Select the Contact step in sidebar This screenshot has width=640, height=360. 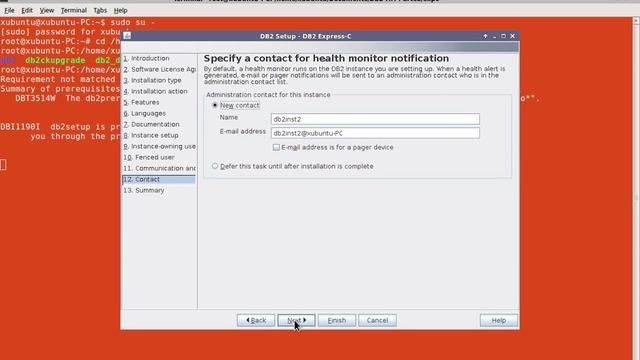(159, 179)
